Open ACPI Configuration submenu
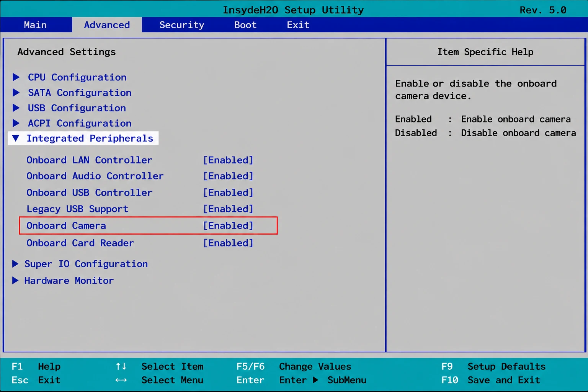588x392 pixels. pyautogui.click(x=80, y=123)
